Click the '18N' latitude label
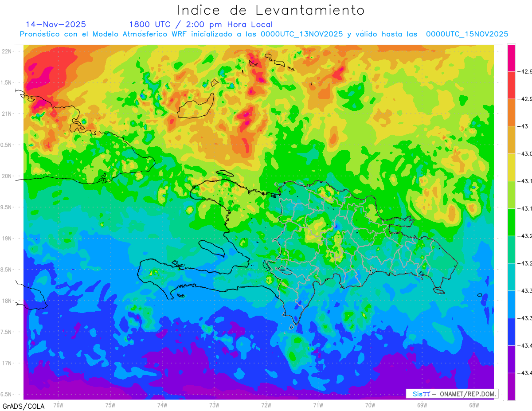This screenshot has width=532, height=411. [x=8, y=301]
